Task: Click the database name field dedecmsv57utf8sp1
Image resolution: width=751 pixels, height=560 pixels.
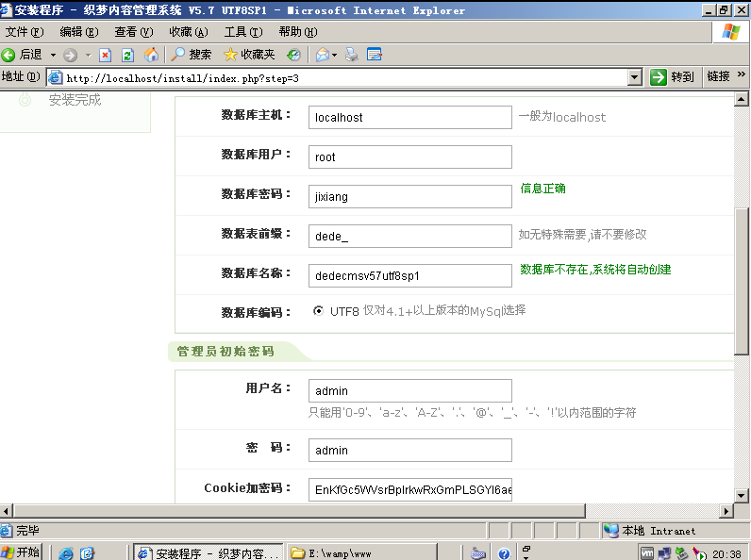Action: pyautogui.click(x=410, y=275)
